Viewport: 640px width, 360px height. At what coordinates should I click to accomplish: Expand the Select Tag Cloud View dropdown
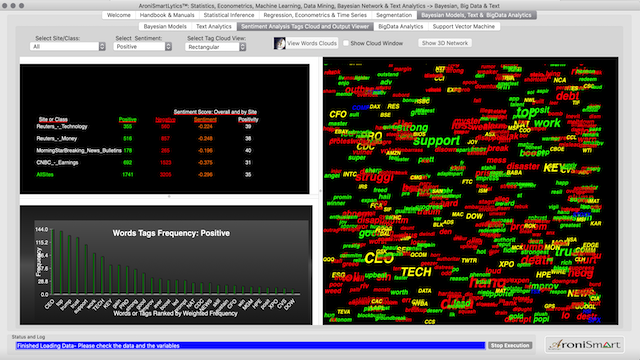coord(216,47)
